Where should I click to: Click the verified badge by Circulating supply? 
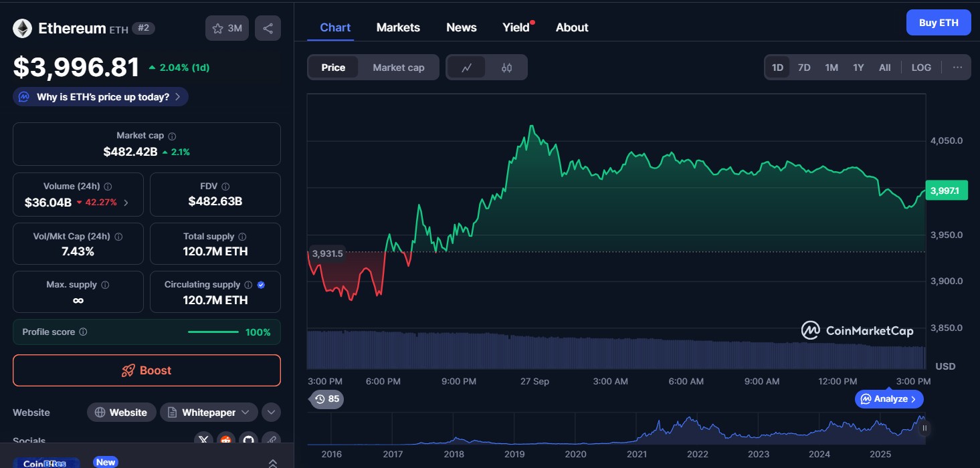click(x=261, y=285)
